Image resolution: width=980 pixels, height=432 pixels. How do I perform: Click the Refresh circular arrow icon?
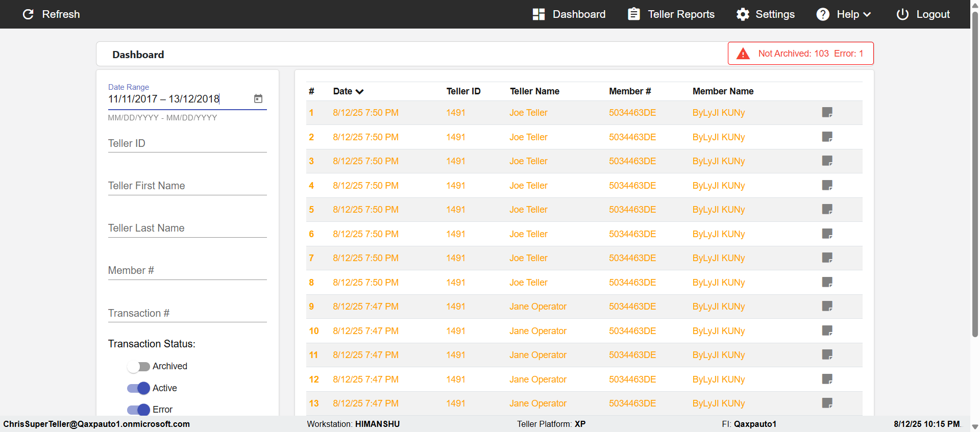pyautogui.click(x=28, y=14)
